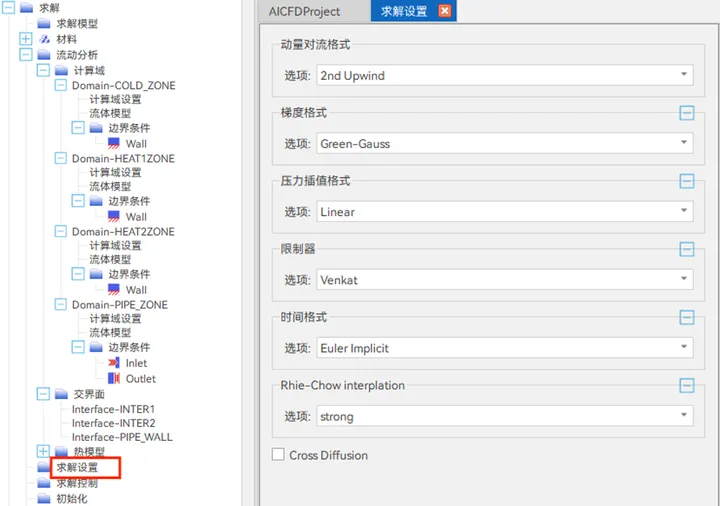This screenshot has height=506, width=720.
Task: Expand the 热模型 tree node
Action: point(43,451)
